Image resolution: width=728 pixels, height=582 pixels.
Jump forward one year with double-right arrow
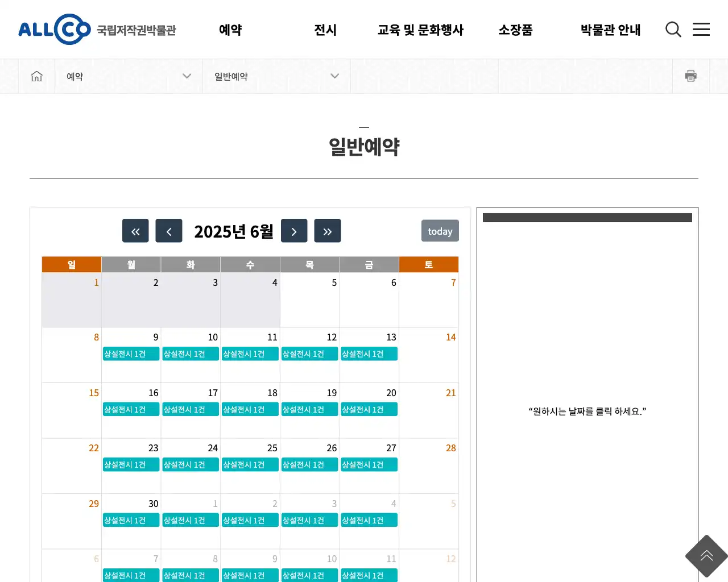point(328,231)
